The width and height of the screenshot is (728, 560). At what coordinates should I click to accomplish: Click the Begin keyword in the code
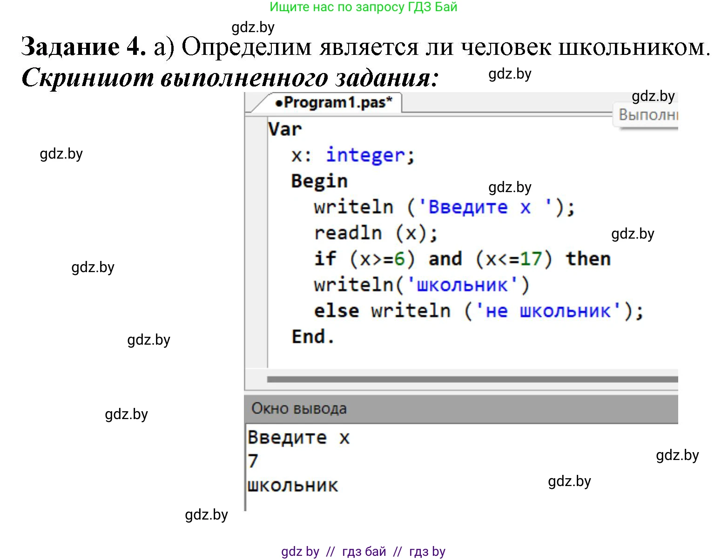pos(319,180)
